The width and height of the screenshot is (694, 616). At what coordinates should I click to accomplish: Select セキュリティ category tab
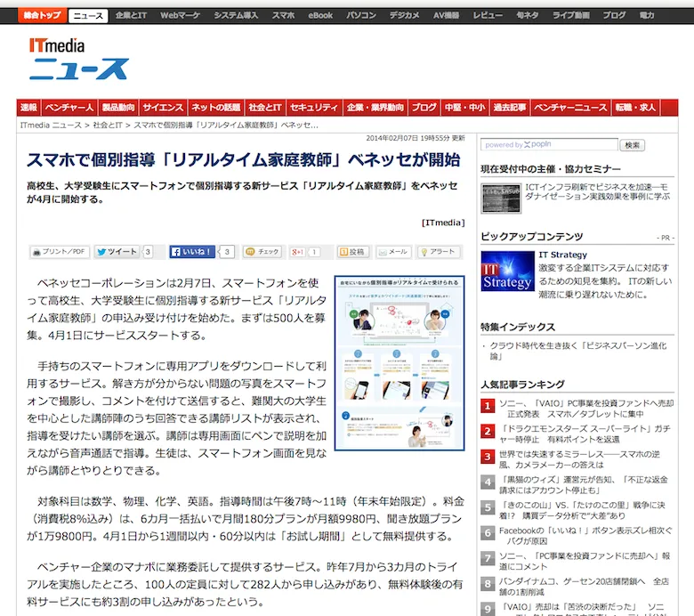point(314,108)
